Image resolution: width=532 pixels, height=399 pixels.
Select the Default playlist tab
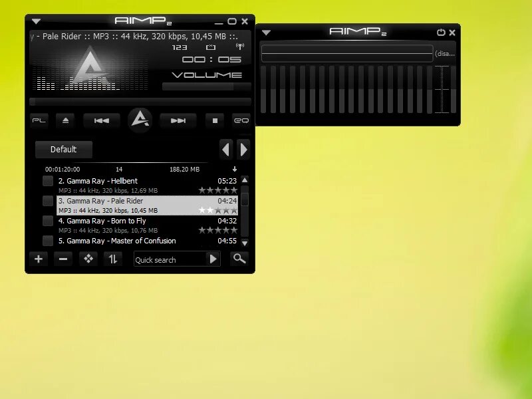click(63, 149)
